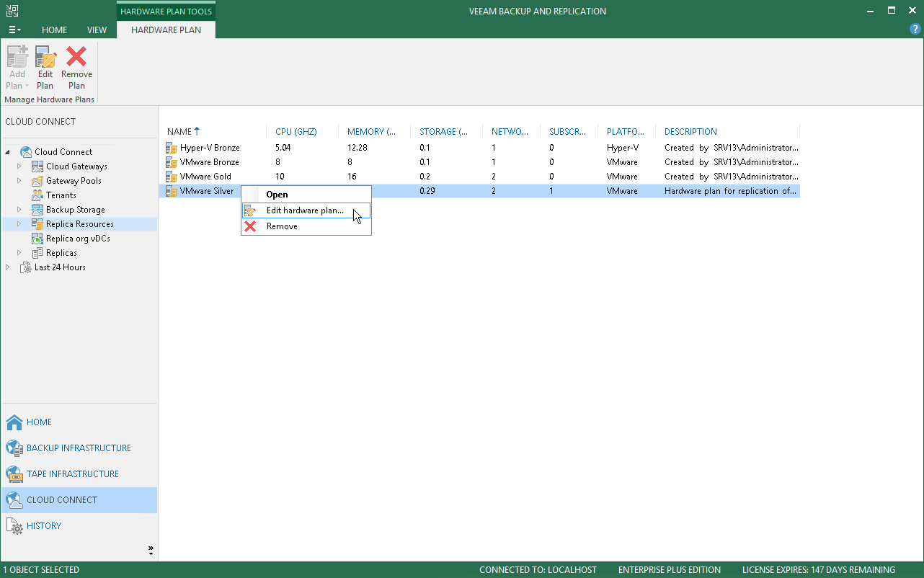Screen dimensions: 924x578
Task: Open the Home navigation pane
Action: (x=79, y=422)
